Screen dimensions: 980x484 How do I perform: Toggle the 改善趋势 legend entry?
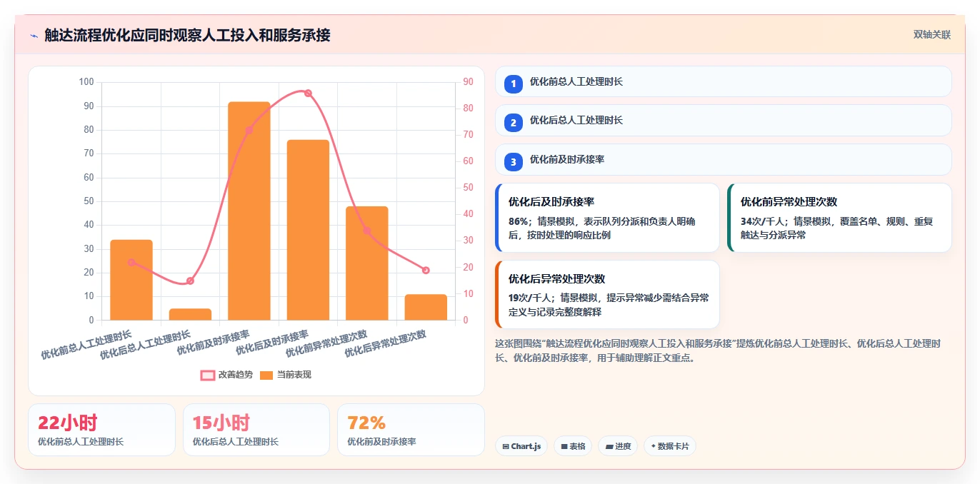tap(226, 375)
